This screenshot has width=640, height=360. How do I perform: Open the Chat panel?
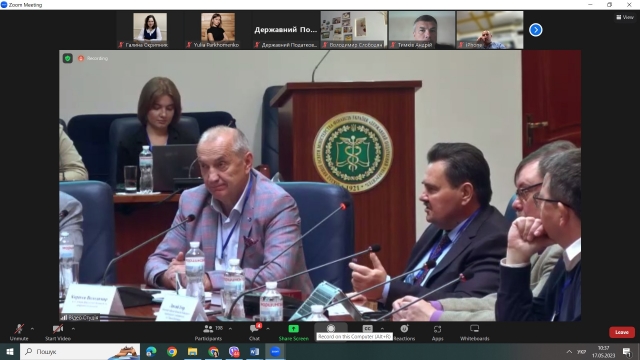tap(254, 333)
